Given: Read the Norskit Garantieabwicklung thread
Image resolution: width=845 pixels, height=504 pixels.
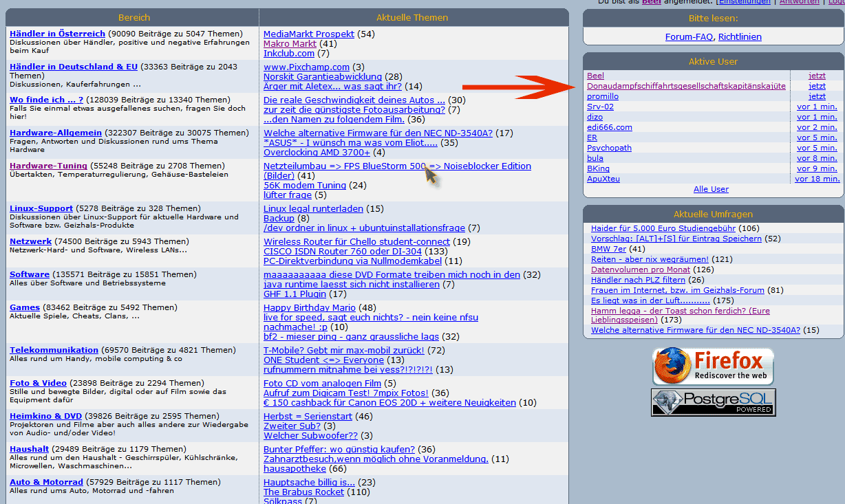Looking at the screenshot, I should [323, 76].
